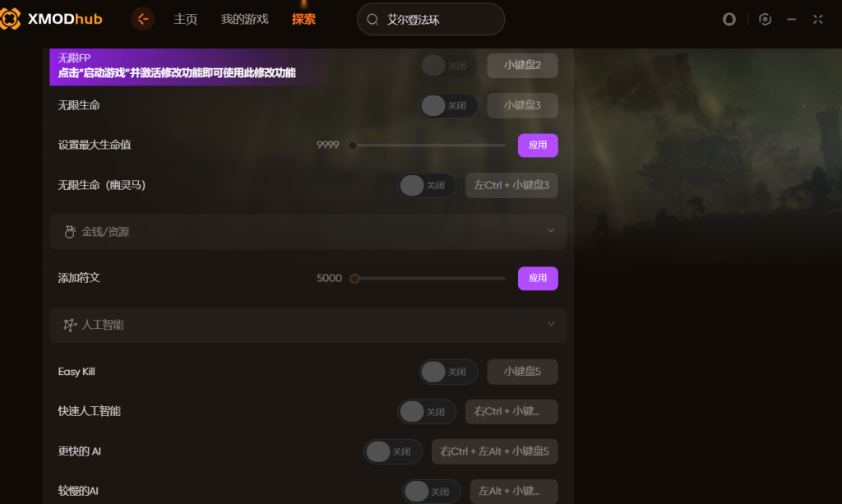The height and width of the screenshot is (504, 842).
Task: Open the 主页 tab
Action: coord(185,20)
